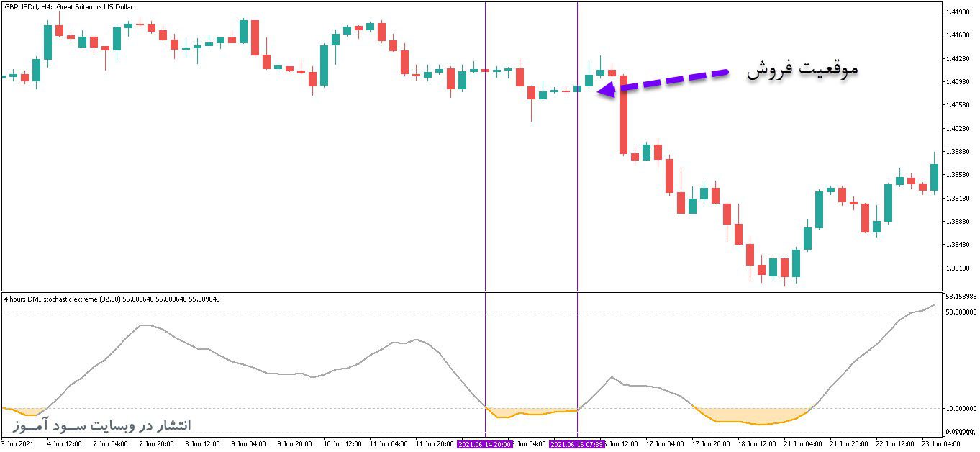
Task: Click the 50.000000 level on indicator scale
Action: coord(961,312)
